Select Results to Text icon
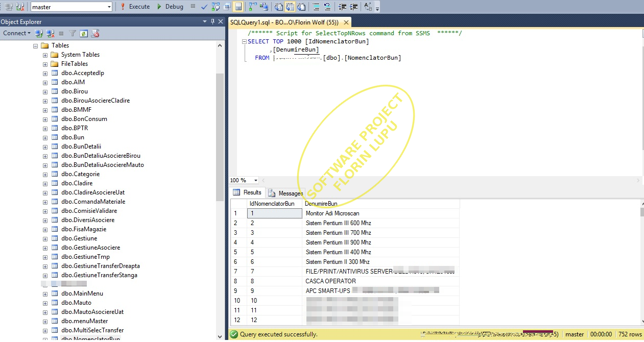 (x=279, y=7)
